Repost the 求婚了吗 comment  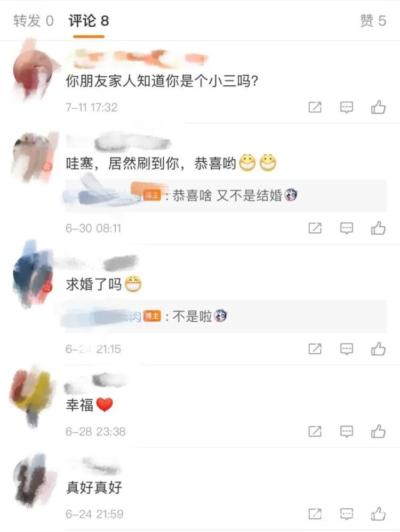(315, 349)
